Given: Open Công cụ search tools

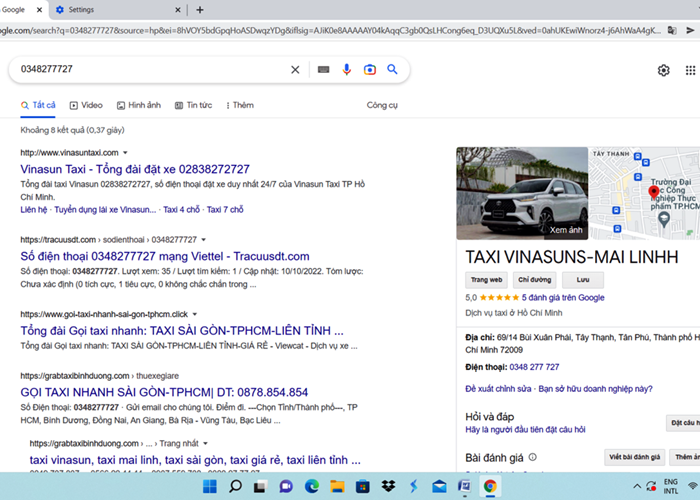Looking at the screenshot, I should 382,105.
